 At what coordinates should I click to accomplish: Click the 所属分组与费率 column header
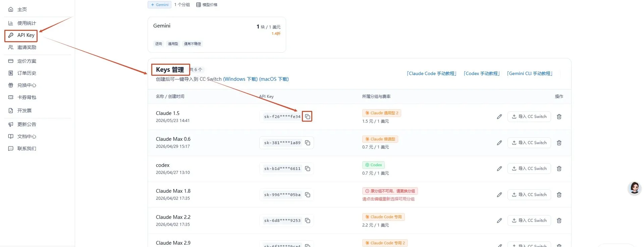click(x=376, y=97)
